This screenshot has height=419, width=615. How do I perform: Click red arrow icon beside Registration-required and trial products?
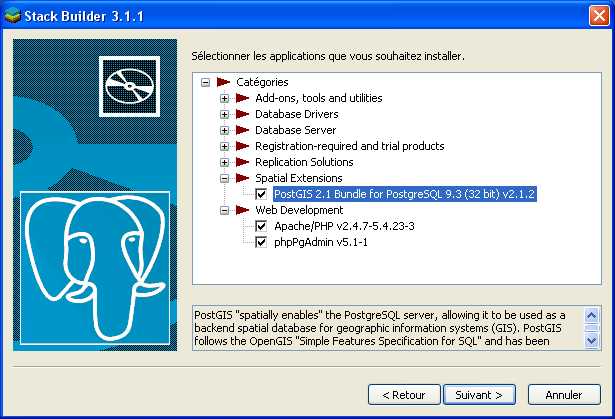coord(242,146)
